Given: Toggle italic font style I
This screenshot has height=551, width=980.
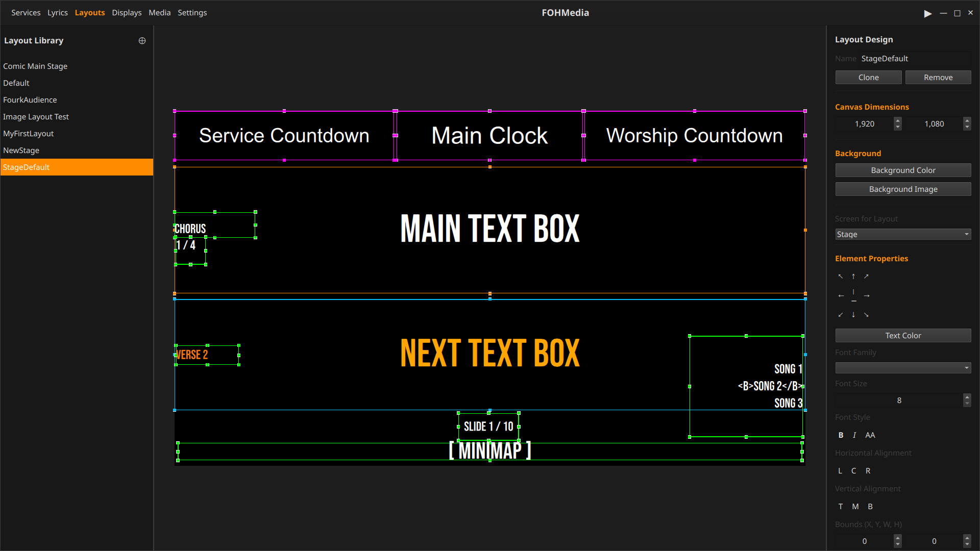Looking at the screenshot, I should coord(854,435).
